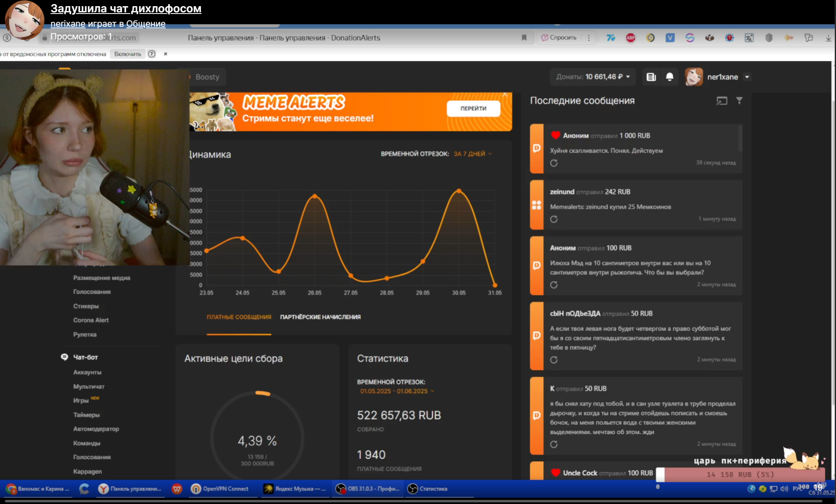Open the browser downloads arrow icon
The width and height of the screenshot is (836, 504).
828,38
